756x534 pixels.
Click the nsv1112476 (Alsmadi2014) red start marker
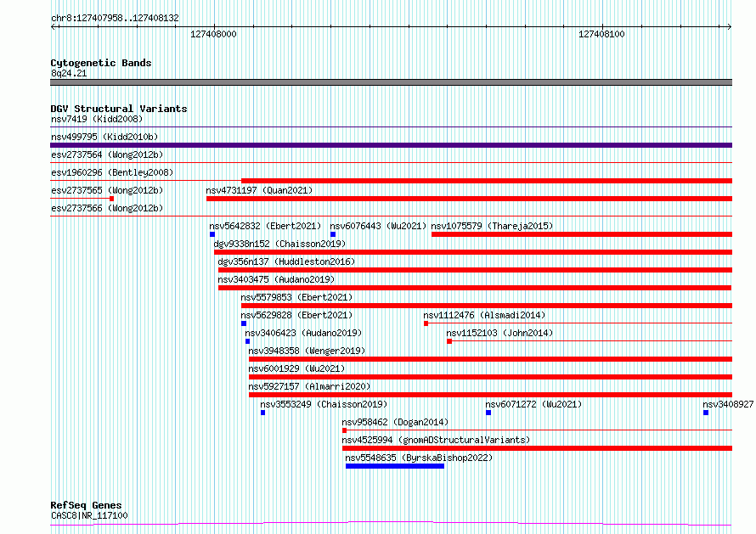[x=426, y=323]
